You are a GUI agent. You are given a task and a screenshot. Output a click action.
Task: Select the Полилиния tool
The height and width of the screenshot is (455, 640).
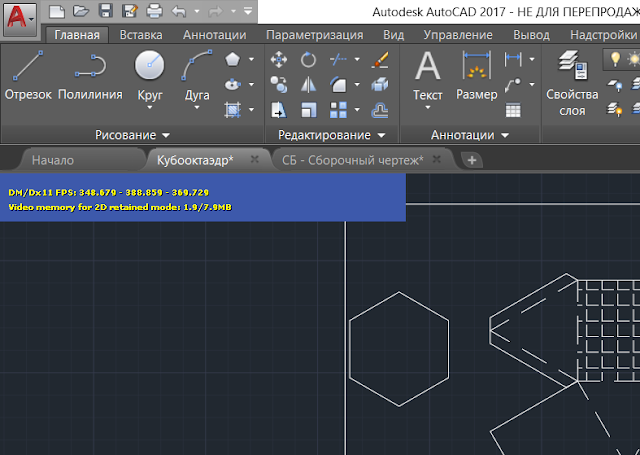(90, 75)
